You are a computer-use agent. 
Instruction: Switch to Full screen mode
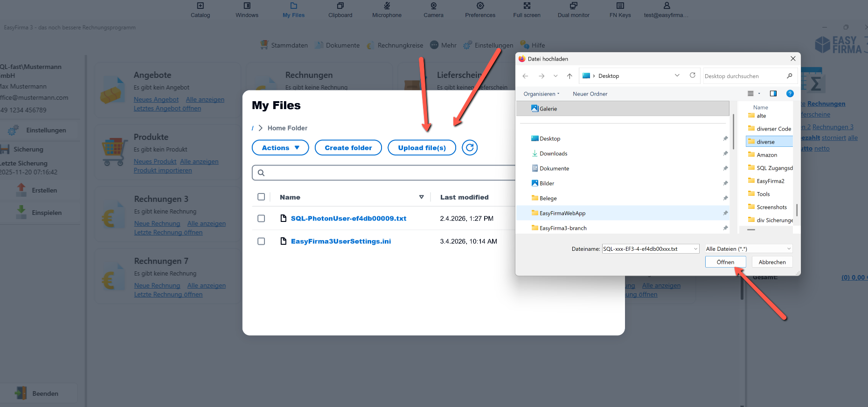point(527,10)
